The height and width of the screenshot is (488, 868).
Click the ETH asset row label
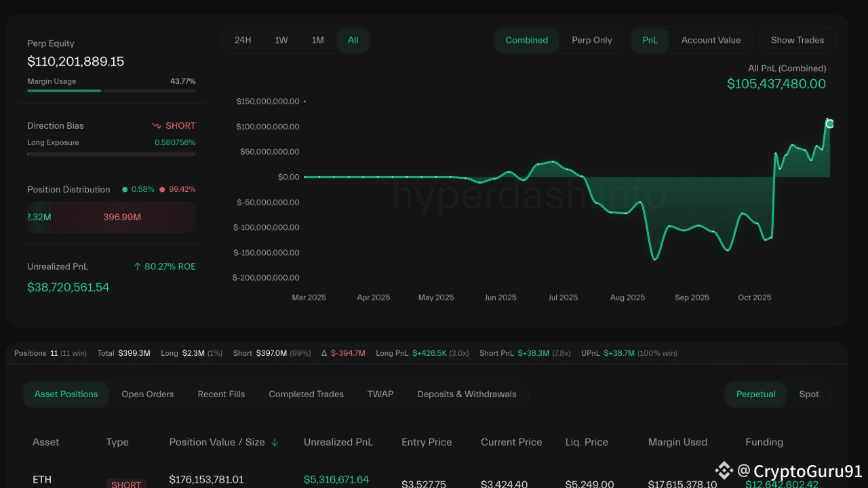[x=42, y=480]
